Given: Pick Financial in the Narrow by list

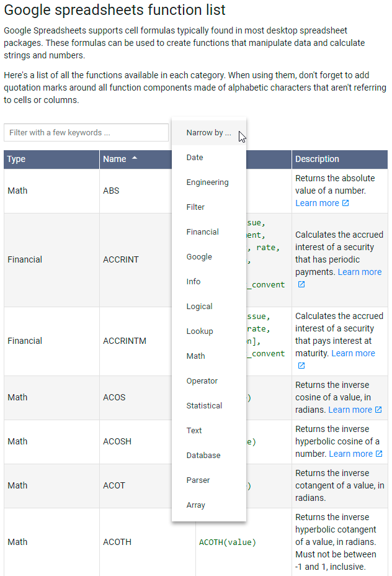Looking at the screenshot, I should tap(202, 232).
